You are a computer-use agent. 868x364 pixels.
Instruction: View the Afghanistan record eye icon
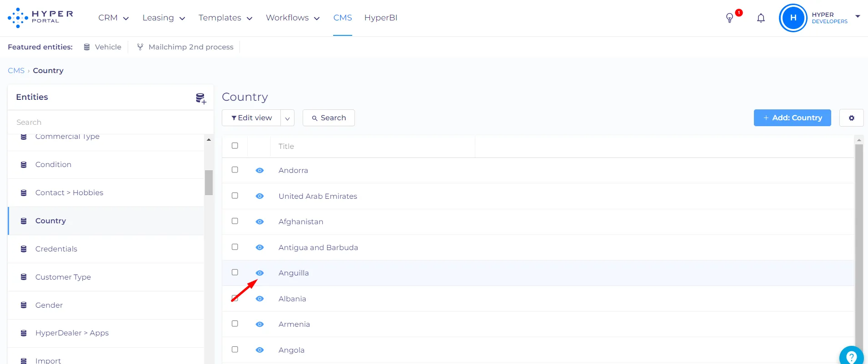tap(259, 222)
